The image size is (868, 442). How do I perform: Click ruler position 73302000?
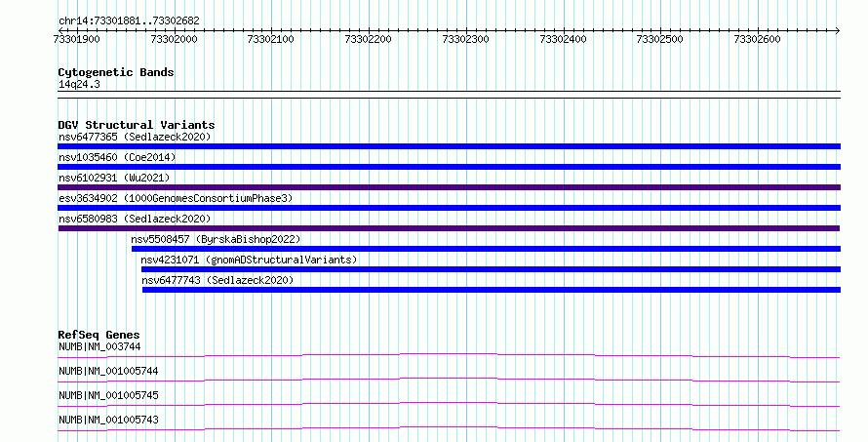click(x=174, y=39)
